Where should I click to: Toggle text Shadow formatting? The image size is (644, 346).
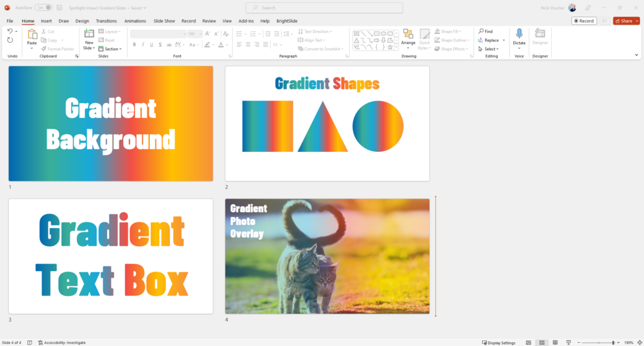[x=160, y=45]
